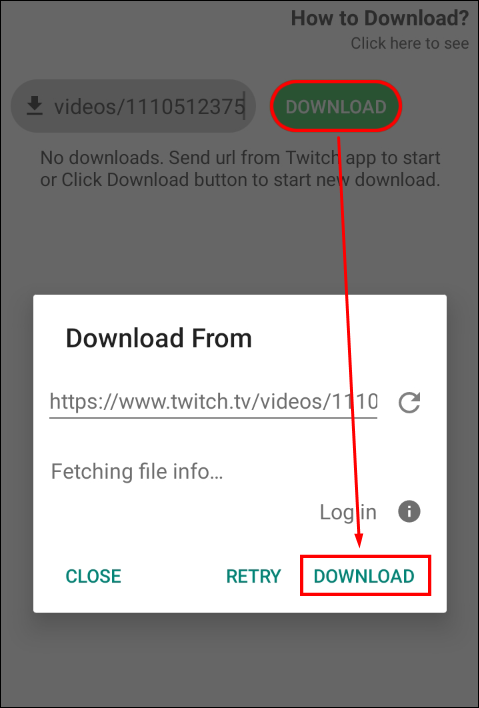Open the Log in link
The height and width of the screenshot is (708, 479).
click(348, 512)
